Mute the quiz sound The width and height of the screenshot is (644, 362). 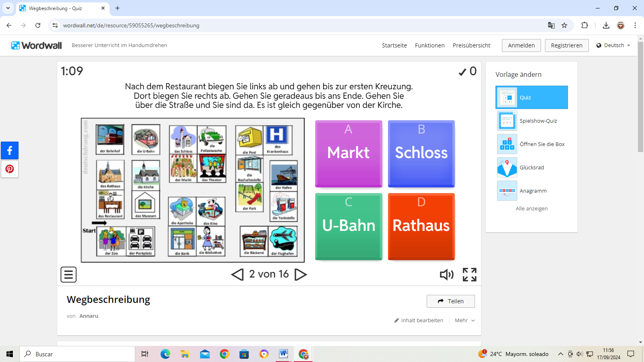pyautogui.click(x=446, y=275)
